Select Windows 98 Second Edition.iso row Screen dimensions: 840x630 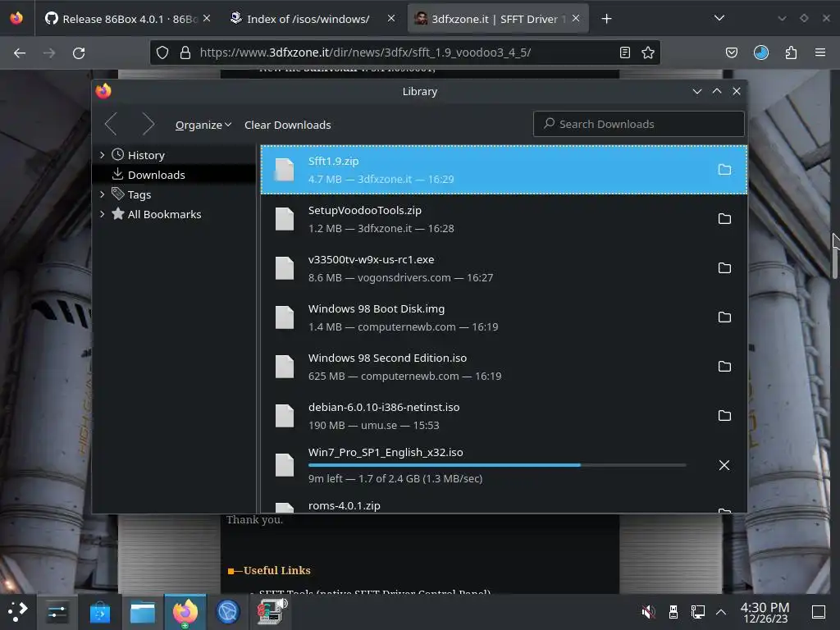coord(504,367)
